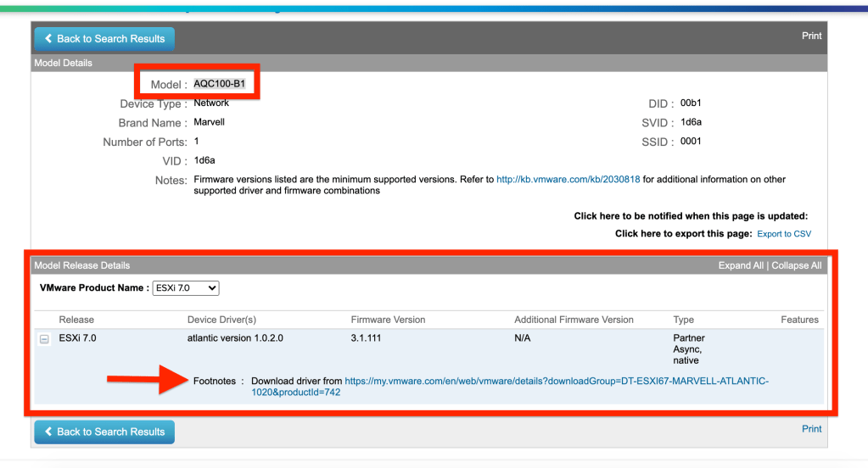Open the Marvell Atlantic driver download link
The image size is (868, 468).
coord(556,382)
